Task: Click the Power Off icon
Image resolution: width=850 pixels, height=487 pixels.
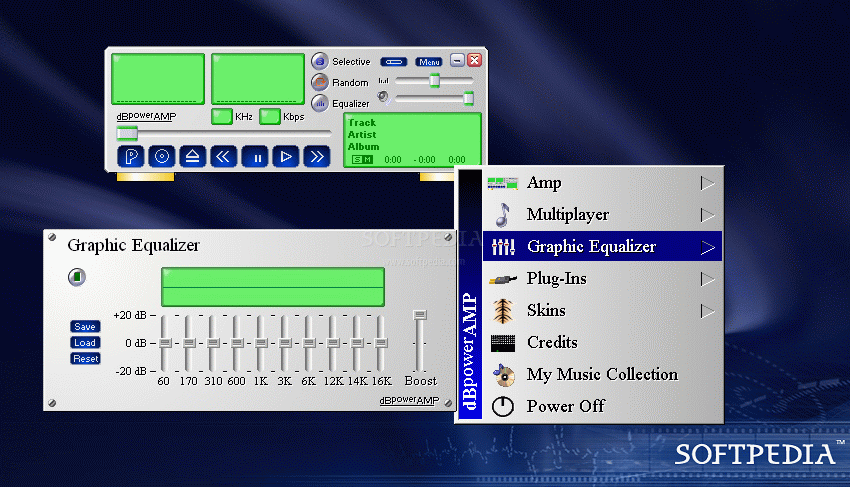Action: coord(503,406)
